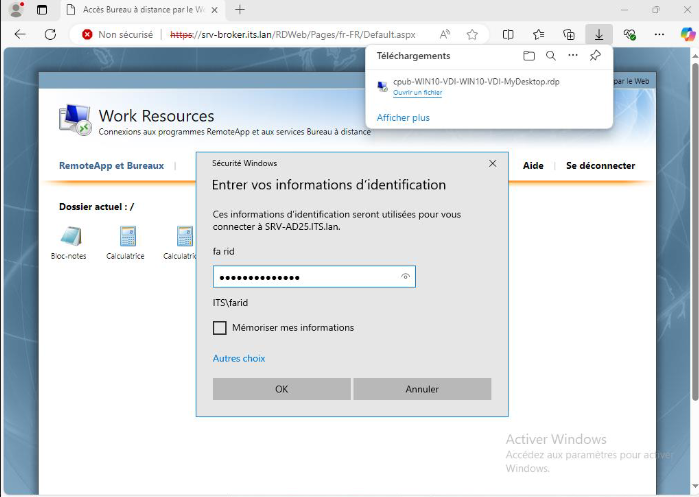The width and height of the screenshot is (699, 497).
Task: Open the tab actions menu icon
Action: [42, 10]
